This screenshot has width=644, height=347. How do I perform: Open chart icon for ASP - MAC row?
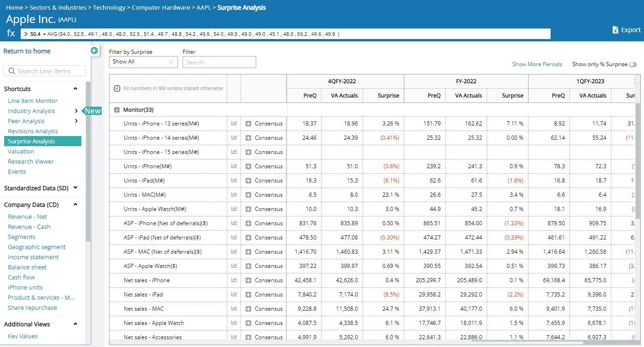coord(234,251)
